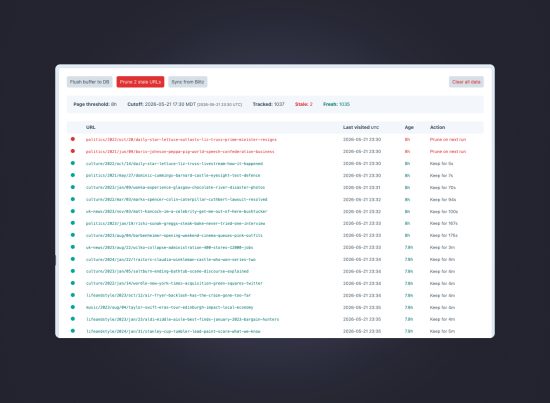Select the green dot for wordle new-york-times row

pyautogui.click(x=73, y=283)
